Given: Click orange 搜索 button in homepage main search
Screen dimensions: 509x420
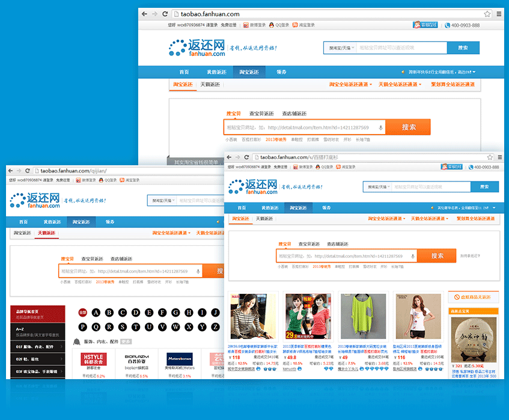Looking at the screenshot, I should (x=409, y=127).
